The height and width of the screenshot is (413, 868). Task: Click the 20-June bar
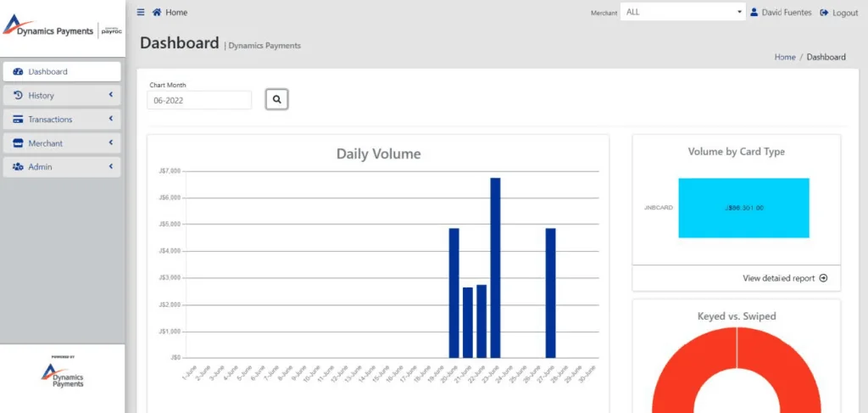(x=454, y=293)
